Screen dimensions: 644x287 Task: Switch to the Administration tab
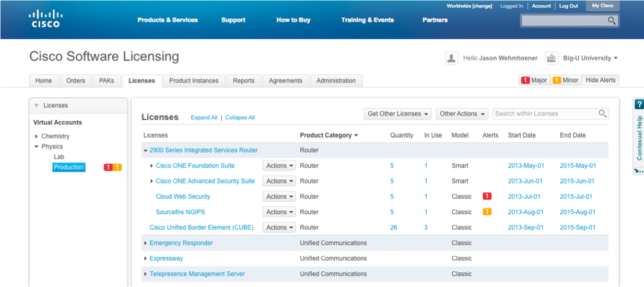[x=336, y=81]
